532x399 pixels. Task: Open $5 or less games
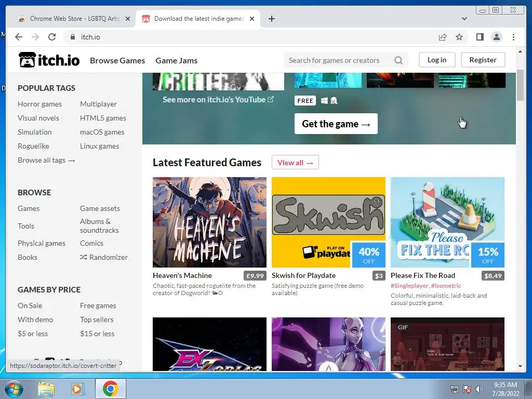pyautogui.click(x=33, y=334)
